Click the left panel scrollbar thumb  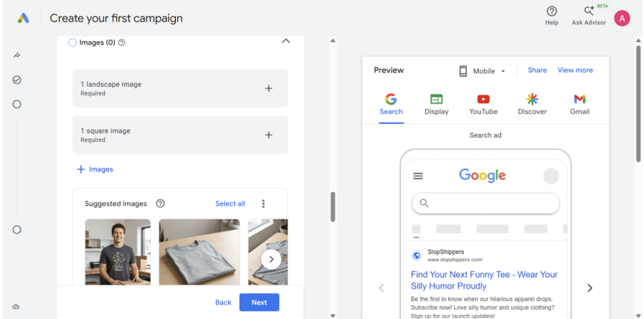(x=333, y=207)
